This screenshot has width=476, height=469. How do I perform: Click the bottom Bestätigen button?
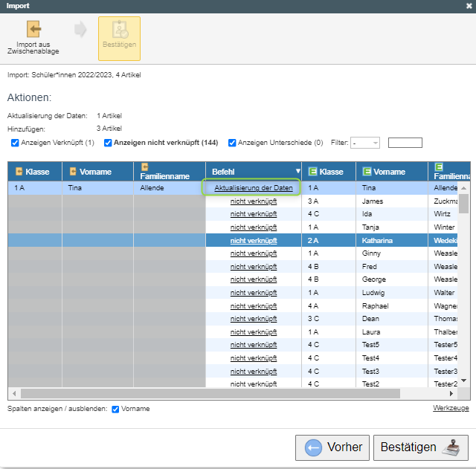coord(421,447)
